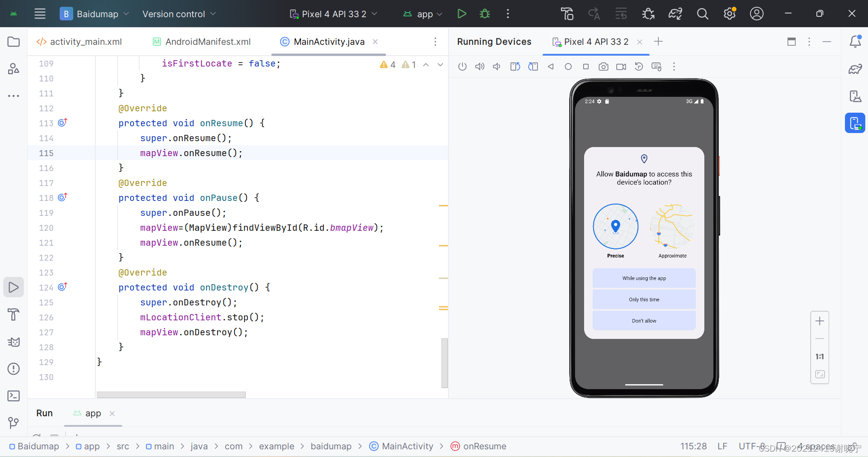The width and height of the screenshot is (868, 457).
Task: Click the emulator overview square button
Action: pos(586,67)
